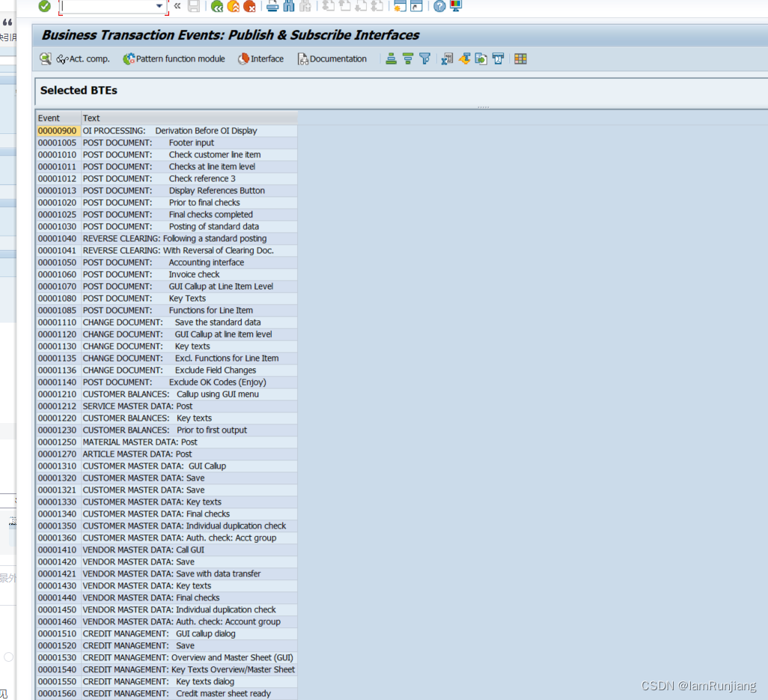Select event 00001460 Auth. check: Account group
Image resolution: width=768 pixels, height=700 pixels.
point(166,621)
